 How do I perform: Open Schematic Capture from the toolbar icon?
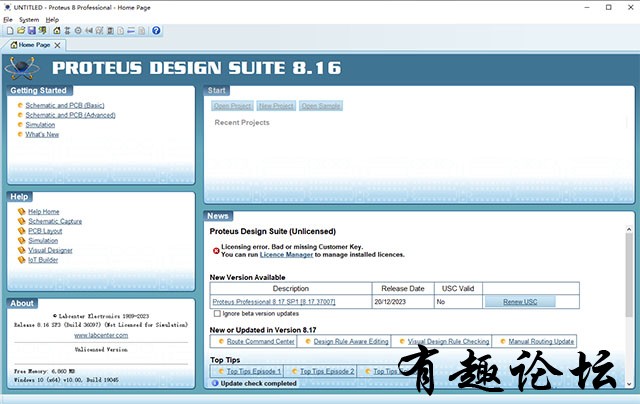[67, 31]
